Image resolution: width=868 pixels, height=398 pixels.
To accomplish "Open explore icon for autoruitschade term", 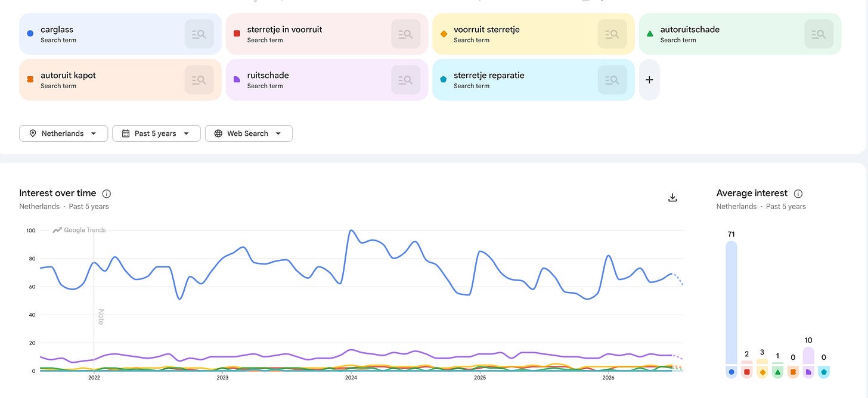I will [x=819, y=34].
